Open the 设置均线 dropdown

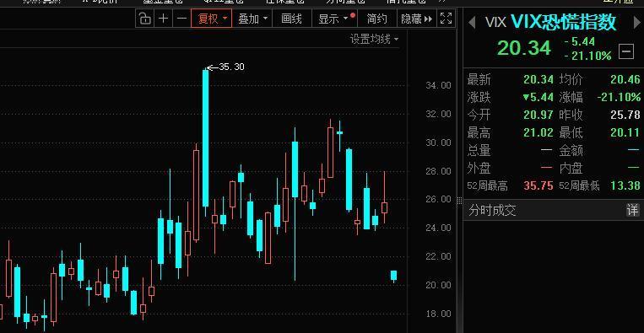[x=374, y=40]
